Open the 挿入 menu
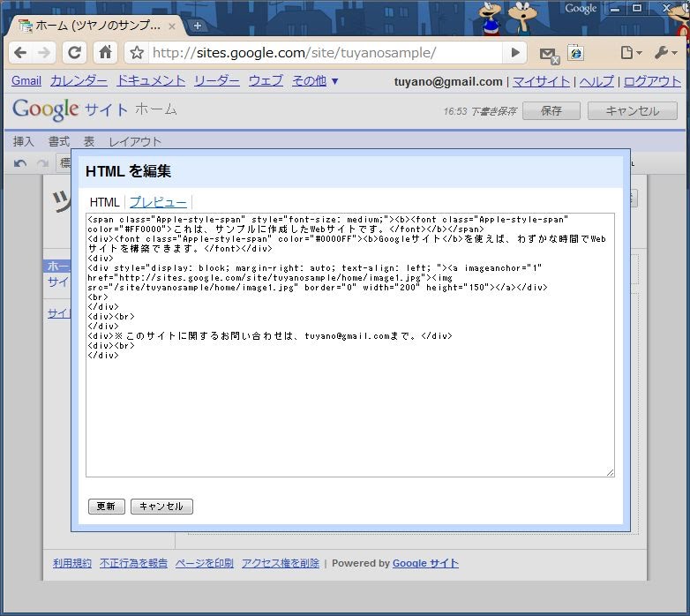 [x=24, y=141]
